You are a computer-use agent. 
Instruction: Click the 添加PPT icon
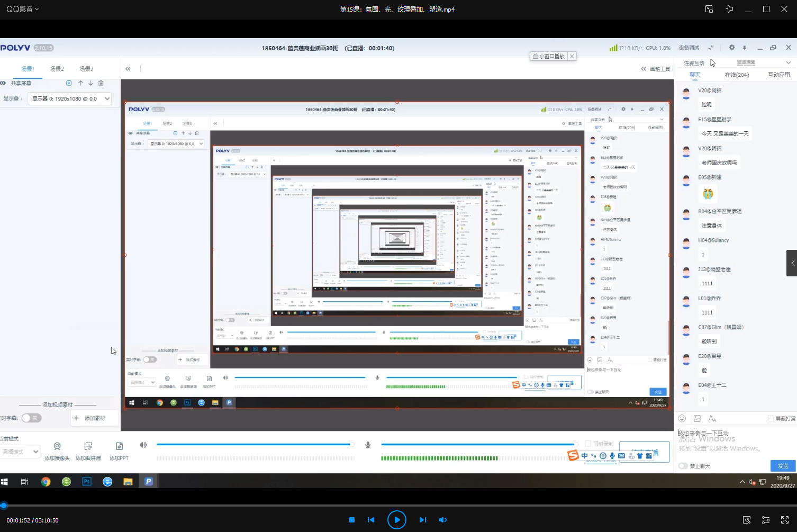[119, 446]
